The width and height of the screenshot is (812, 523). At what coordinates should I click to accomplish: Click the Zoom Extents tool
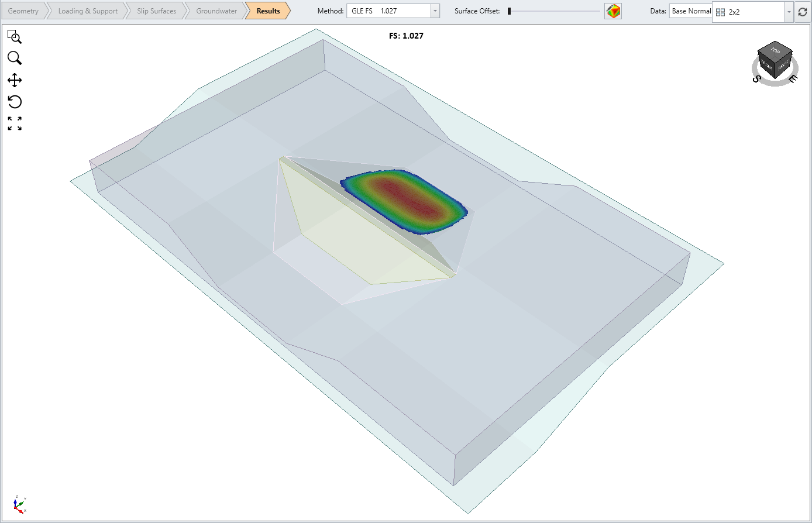[15, 123]
